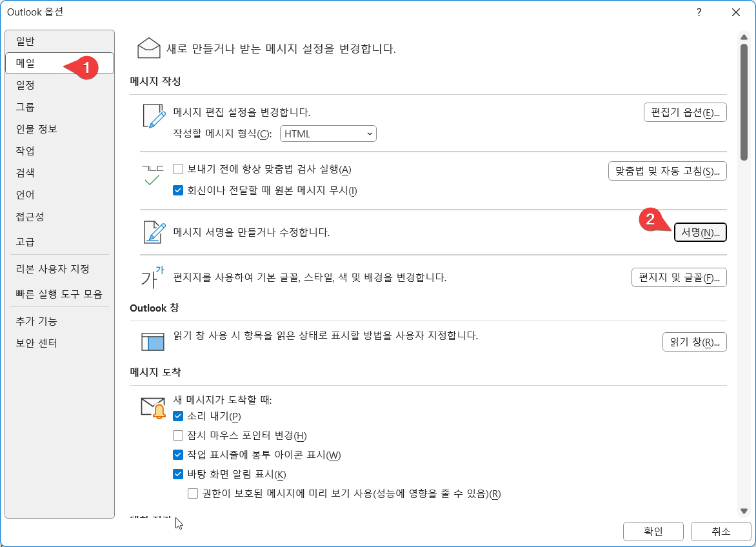Open 리본 사용자 지정 category
This screenshot has width=756, height=547.
pos(60,269)
